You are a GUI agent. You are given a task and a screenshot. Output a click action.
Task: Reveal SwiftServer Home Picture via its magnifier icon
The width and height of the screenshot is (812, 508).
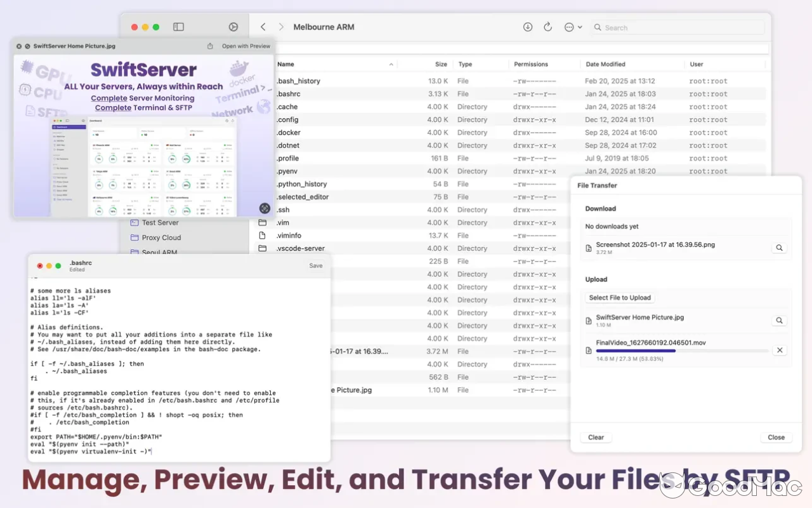[x=779, y=320]
